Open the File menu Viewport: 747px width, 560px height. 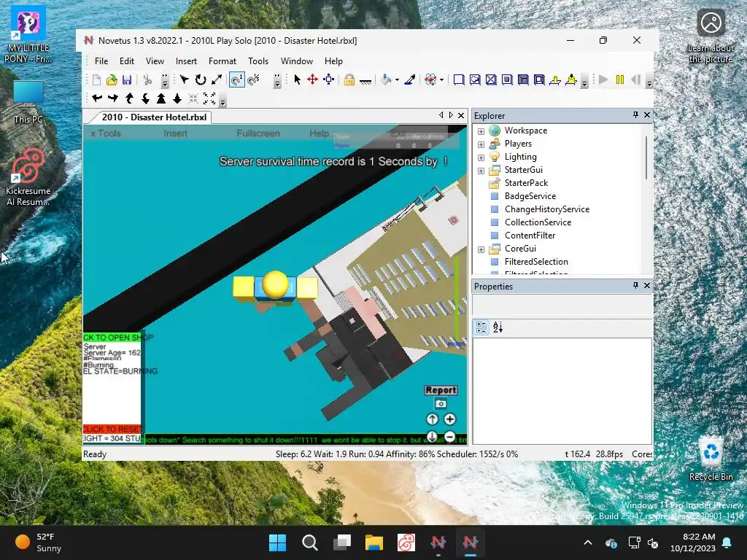coord(101,61)
